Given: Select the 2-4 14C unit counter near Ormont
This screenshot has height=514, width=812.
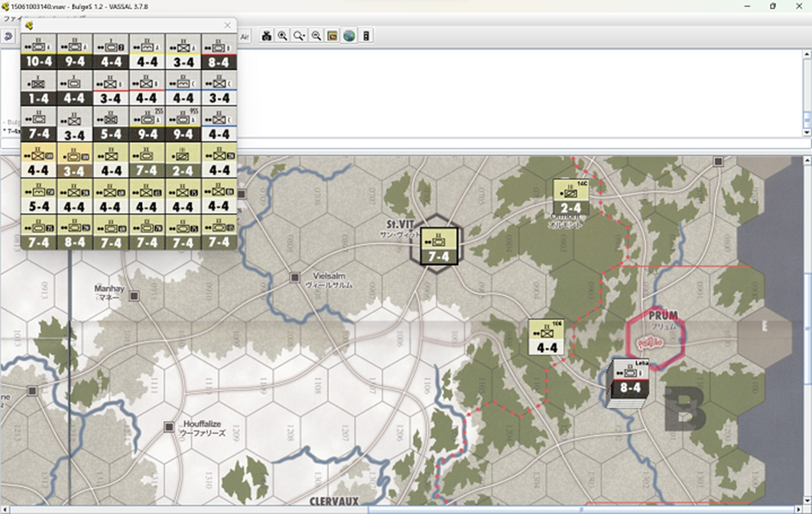Looking at the screenshot, I should (571, 197).
